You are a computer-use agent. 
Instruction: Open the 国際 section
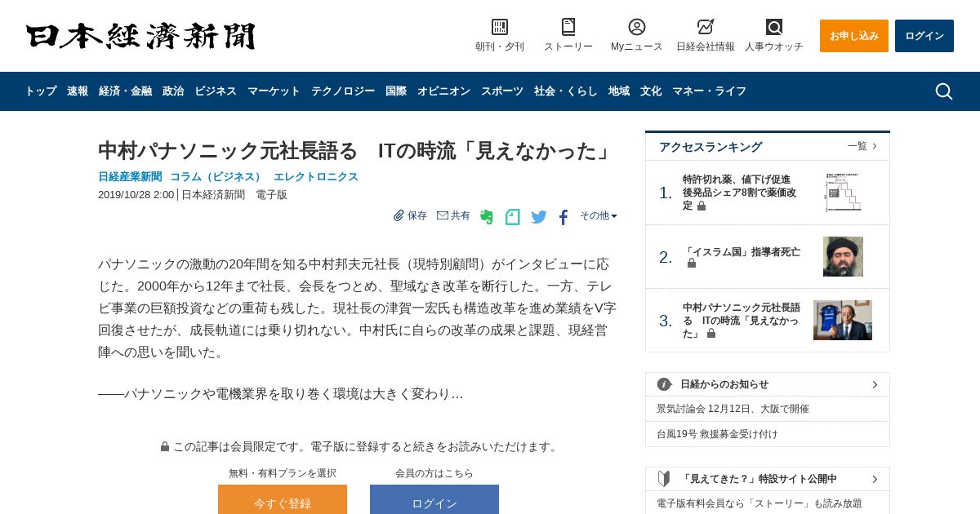(396, 91)
